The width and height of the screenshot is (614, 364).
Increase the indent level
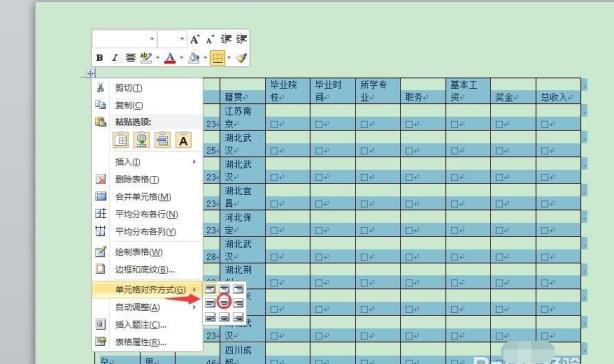click(x=241, y=39)
